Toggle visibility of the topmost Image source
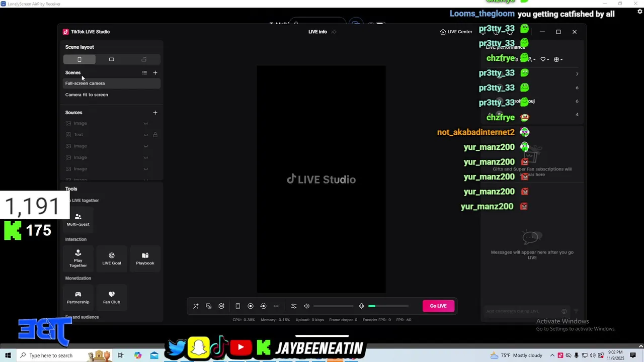Viewport: 644px width, 362px height. (146, 123)
